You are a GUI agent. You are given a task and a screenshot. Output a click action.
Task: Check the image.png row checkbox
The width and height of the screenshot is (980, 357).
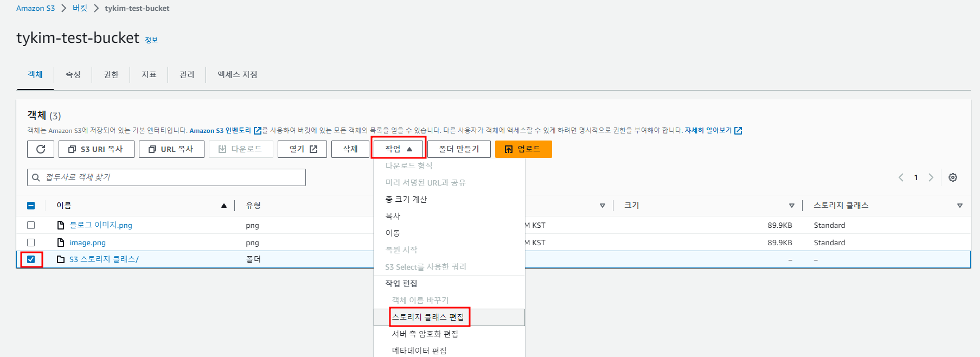31,243
